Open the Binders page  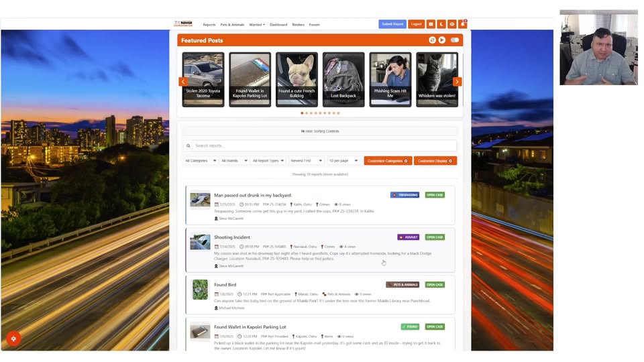(x=298, y=25)
